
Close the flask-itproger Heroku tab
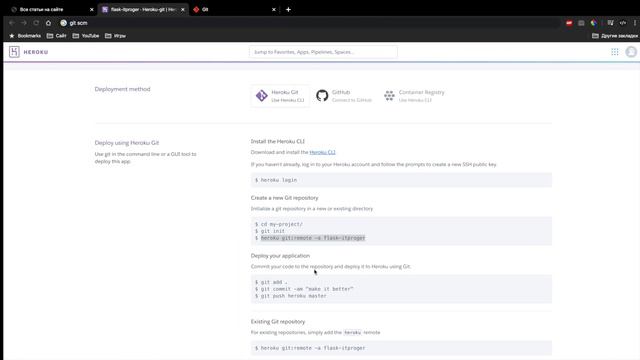pos(182,9)
